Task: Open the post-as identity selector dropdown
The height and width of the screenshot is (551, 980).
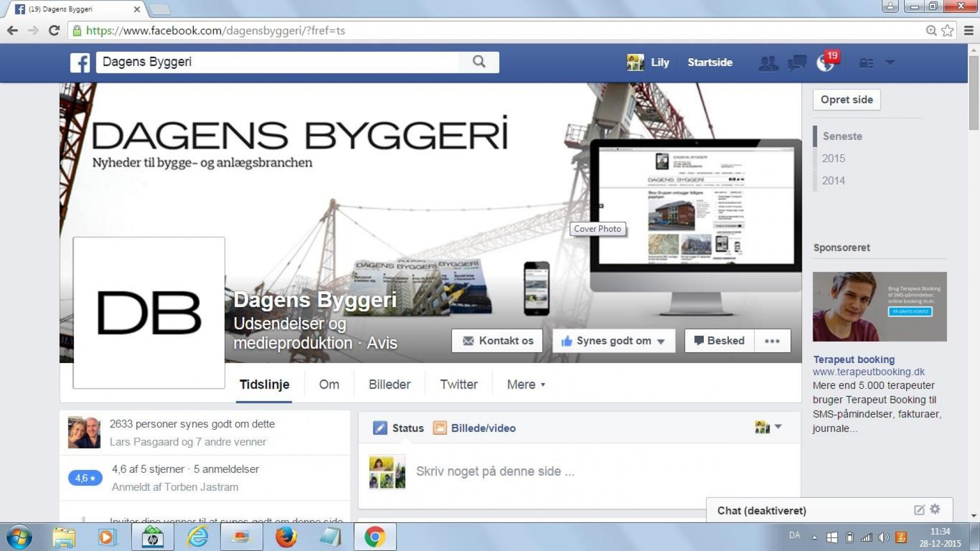Action: 768,427
